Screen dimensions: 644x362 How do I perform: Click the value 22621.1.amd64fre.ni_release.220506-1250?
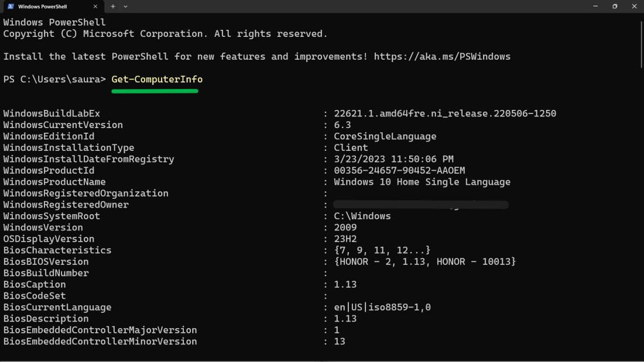(445, 113)
